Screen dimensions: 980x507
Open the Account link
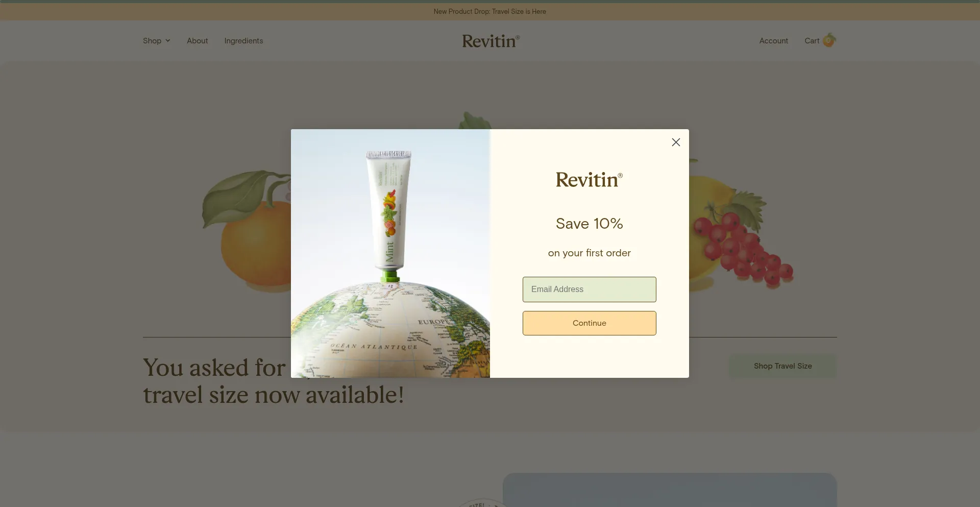(773, 41)
